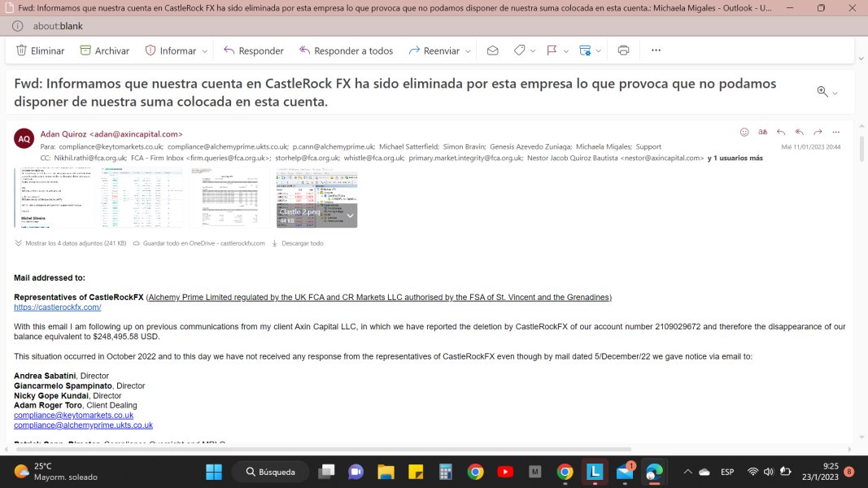Open the zoom magnifier control
Screen dimensions: 868x488
coord(822,91)
